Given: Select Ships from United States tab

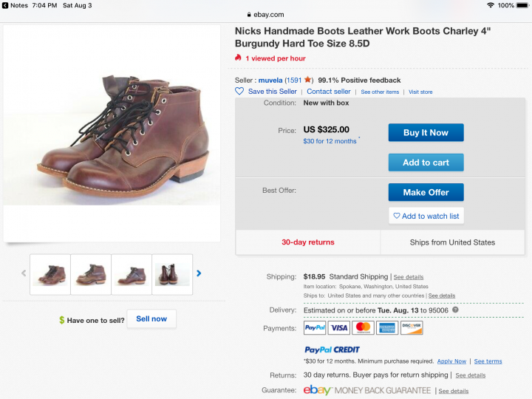Looking at the screenshot, I should [x=452, y=242].
